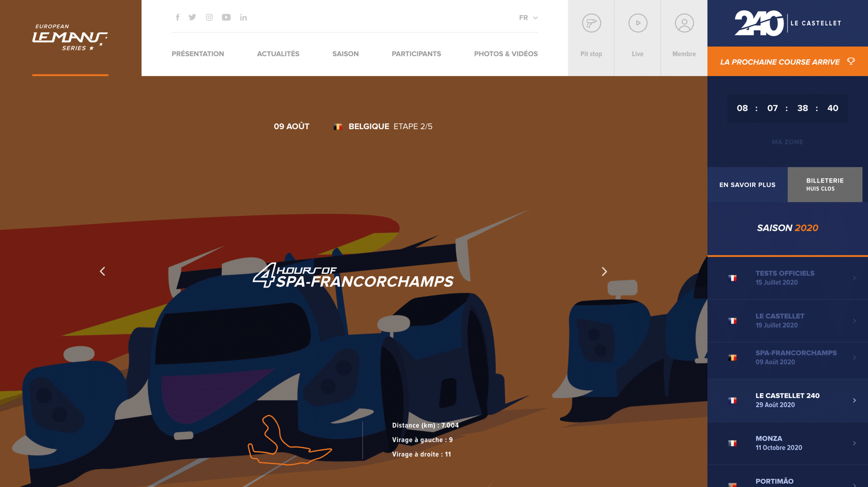868x487 pixels.
Task: Click the trophy icon beside La prochaine course arrive
Action: (x=851, y=61)
